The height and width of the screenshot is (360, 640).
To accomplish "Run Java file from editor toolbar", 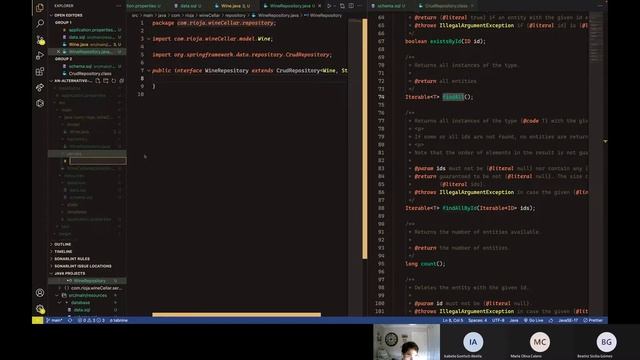I will 329,6.
